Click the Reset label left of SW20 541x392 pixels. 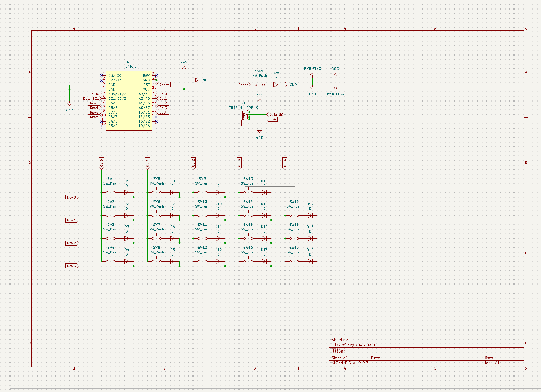[x=243, y=85]
